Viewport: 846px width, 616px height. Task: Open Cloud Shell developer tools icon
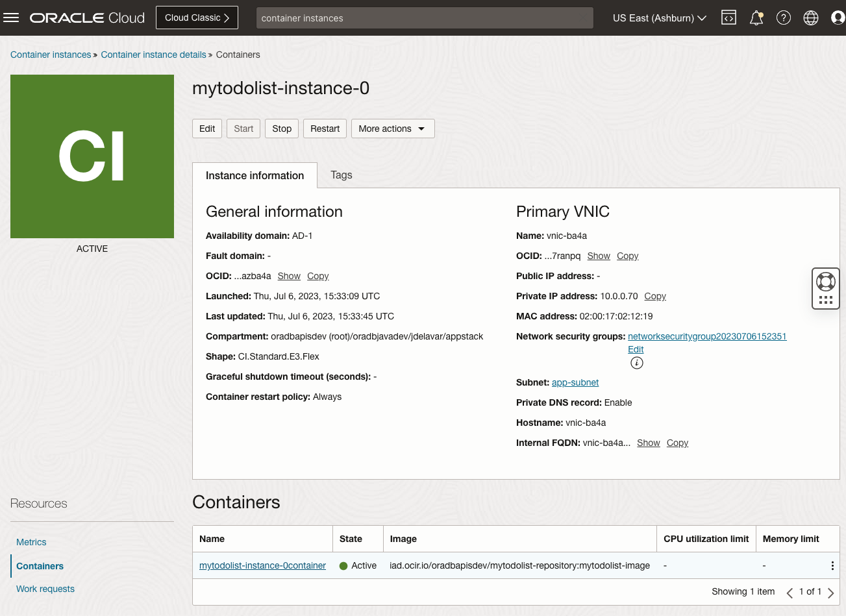[x=729, y=18]
